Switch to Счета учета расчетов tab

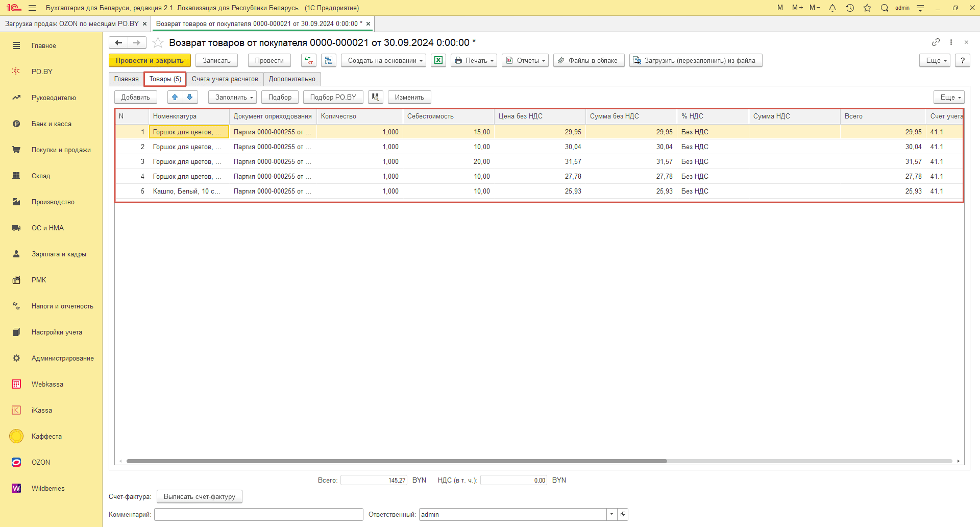tap(225, 79)
